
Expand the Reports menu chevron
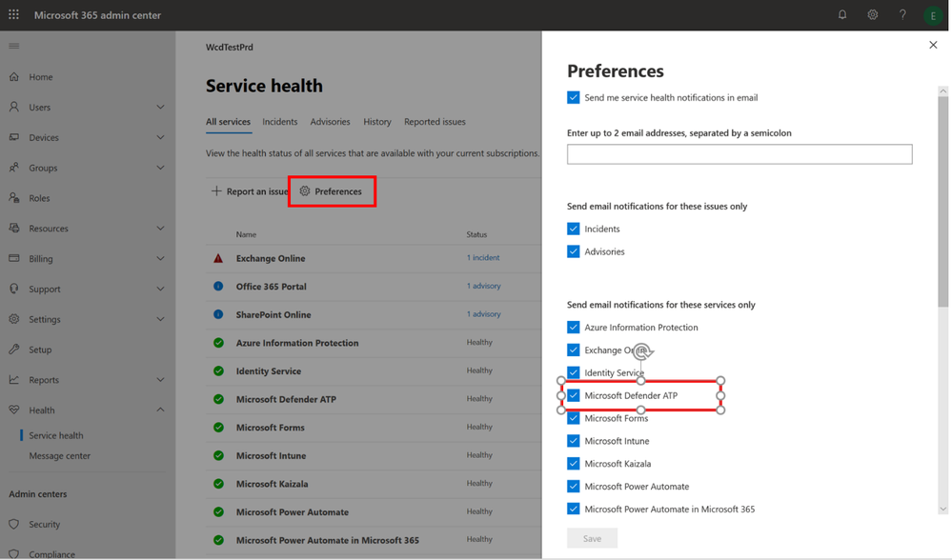[160, 380]
